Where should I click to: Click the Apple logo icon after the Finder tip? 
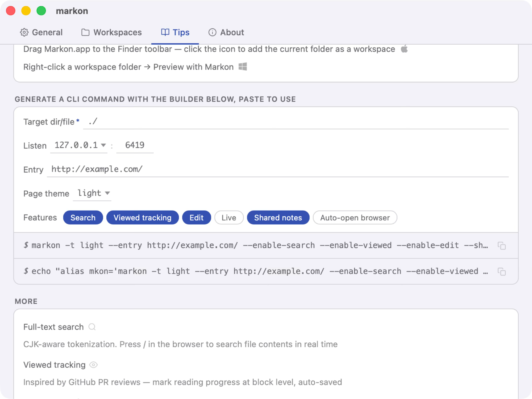point(404,49)
